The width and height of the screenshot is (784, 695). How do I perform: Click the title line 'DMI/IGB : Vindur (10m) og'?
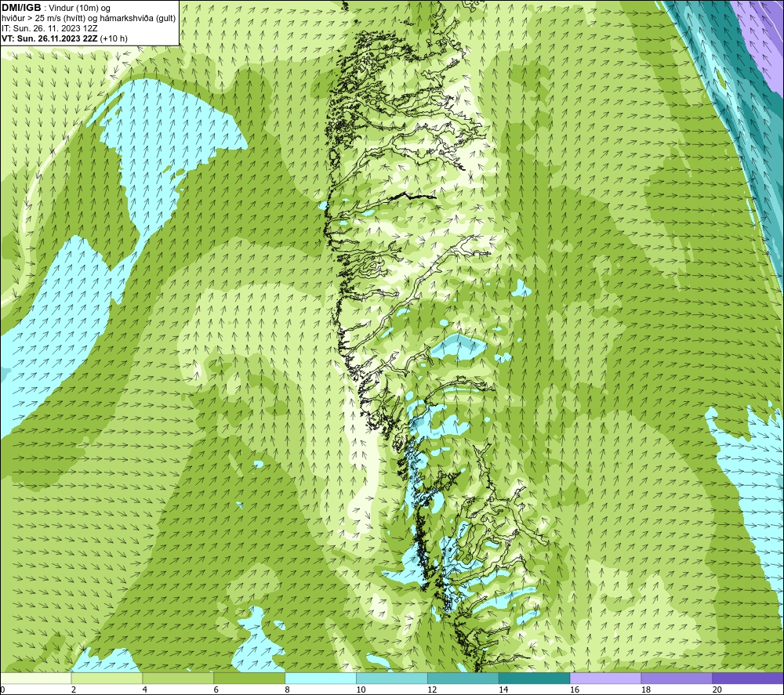click(x=56, y=8)
